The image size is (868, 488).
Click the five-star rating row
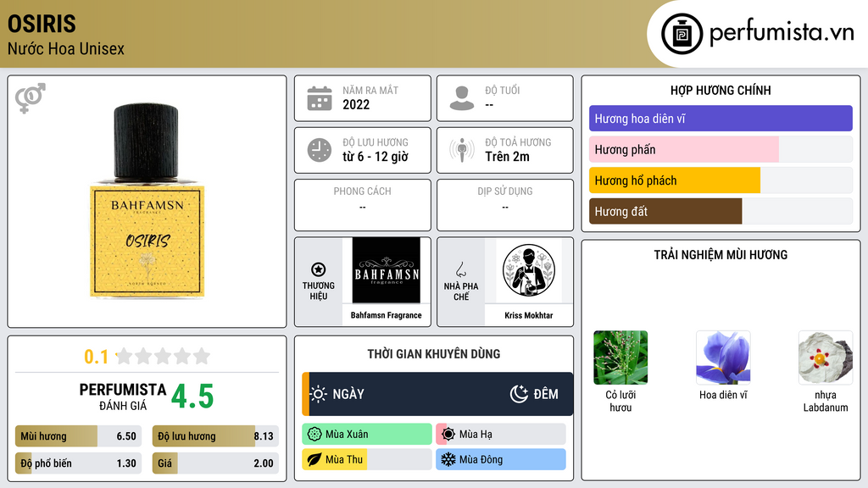[163, 356]
